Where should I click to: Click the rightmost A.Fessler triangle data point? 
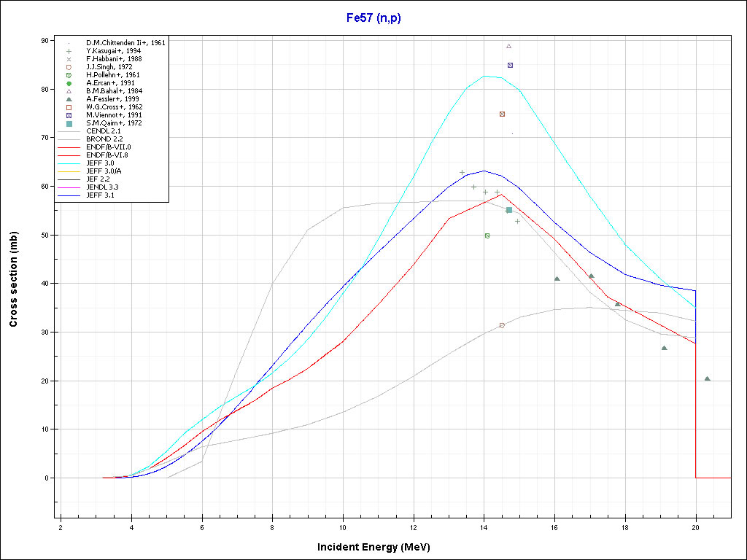(707, 378)
